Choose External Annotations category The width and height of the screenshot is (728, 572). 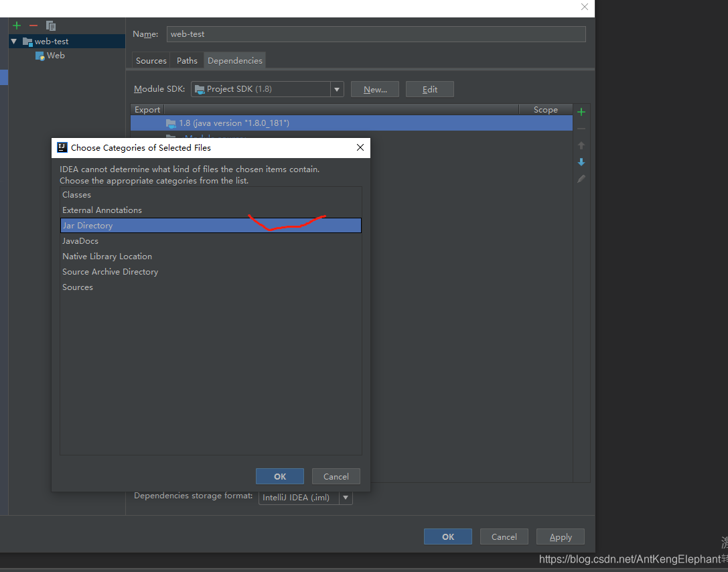click(x=211, y=210)
